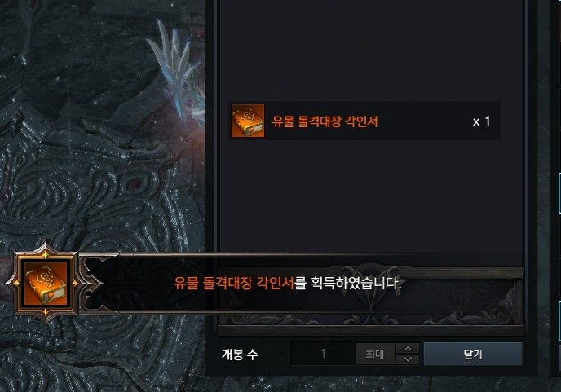The height and width of the screenshot is (392, 561).
Task: Decrease open count with the down arrow
Action: [408, 359]
